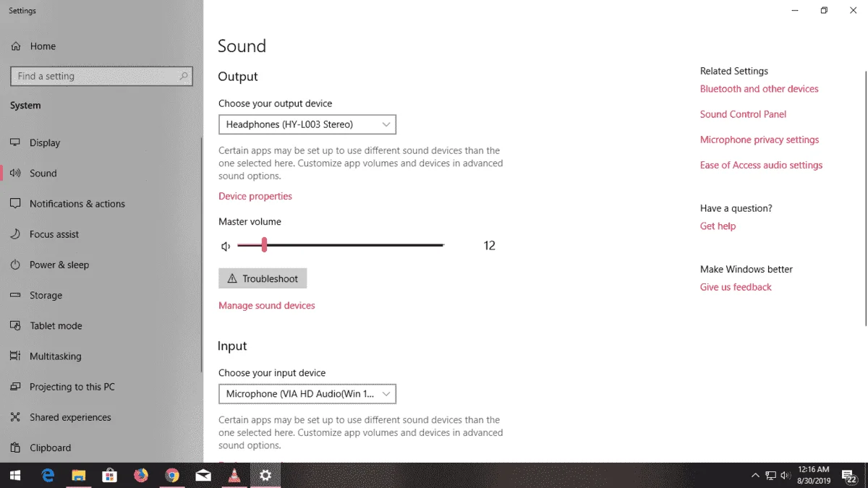Click the Multitasking icon
The width and height of the screenshot is (868, 488).
pyautogui.click(x=15, y=356)
